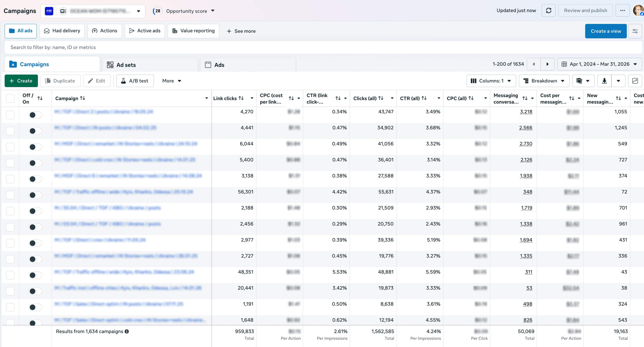Select the Had delivery view tab
The width and height of the screenshot is (644, 347).
[62, 31]
